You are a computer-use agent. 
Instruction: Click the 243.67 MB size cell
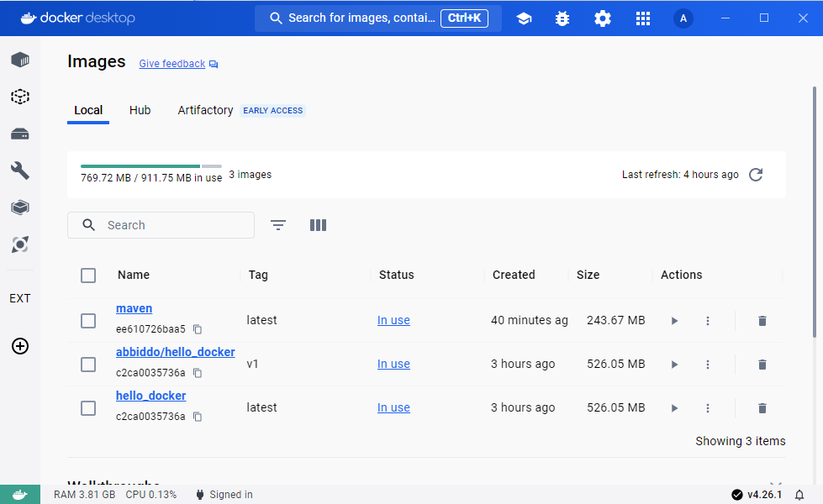(615, 320)
